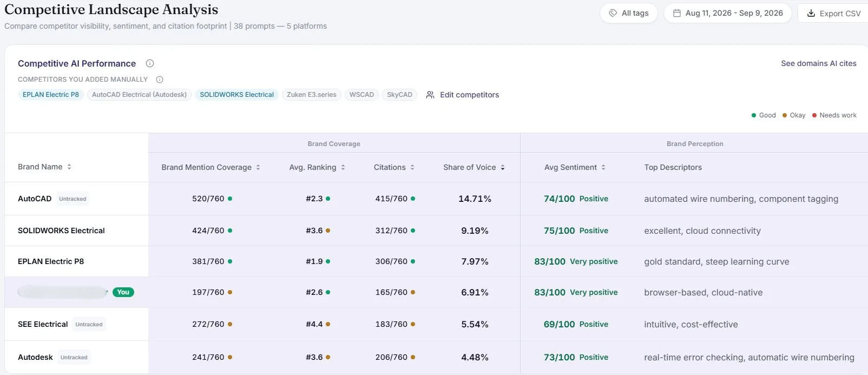Sort by Brand Mention Coverage arrows
This screenshot has height=375, width=868.
coord(258,167)
